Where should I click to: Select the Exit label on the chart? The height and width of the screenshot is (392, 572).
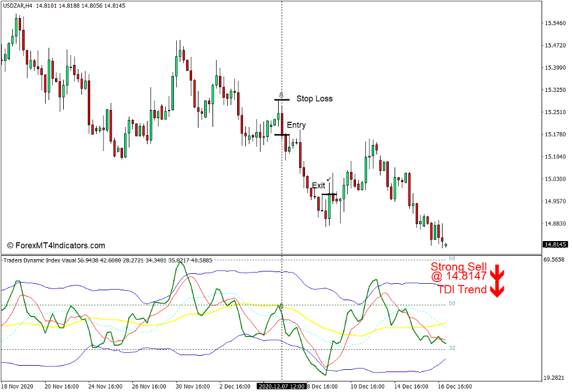click(318, 185)
